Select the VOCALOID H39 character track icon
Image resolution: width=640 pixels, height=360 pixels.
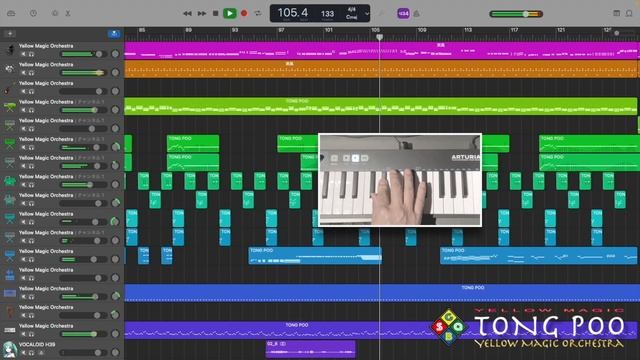click(9, 350)
